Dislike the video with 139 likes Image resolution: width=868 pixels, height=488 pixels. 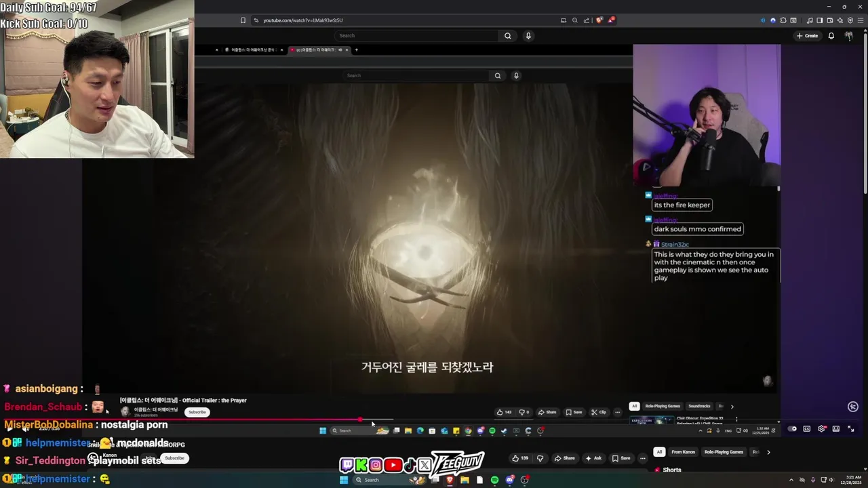click(x=540, y=458)
